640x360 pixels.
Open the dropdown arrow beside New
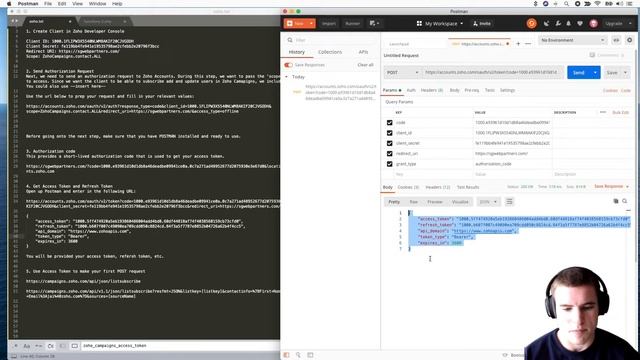(311, 24)
